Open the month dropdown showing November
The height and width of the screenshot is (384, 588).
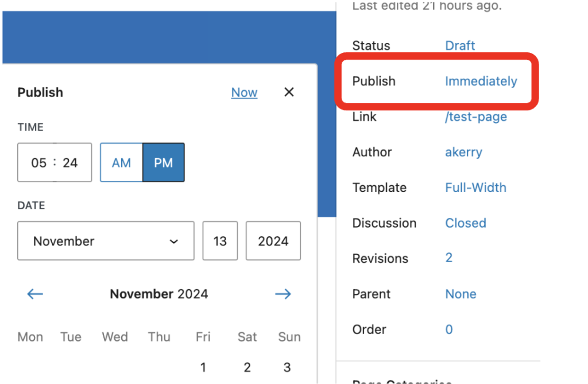click(x=106, y=241)
